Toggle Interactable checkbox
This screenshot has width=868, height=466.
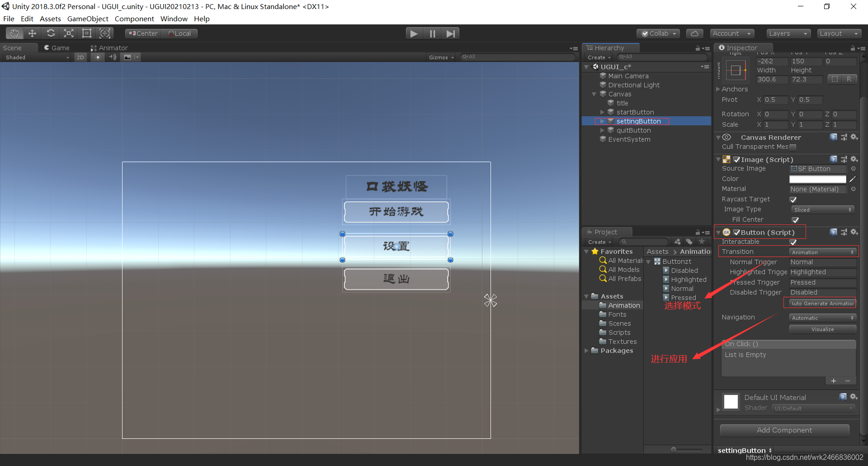coord(793,242)
